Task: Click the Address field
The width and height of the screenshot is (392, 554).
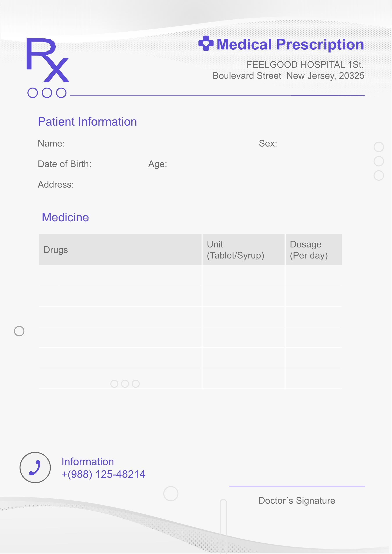Action: click(x=56, y=185)
